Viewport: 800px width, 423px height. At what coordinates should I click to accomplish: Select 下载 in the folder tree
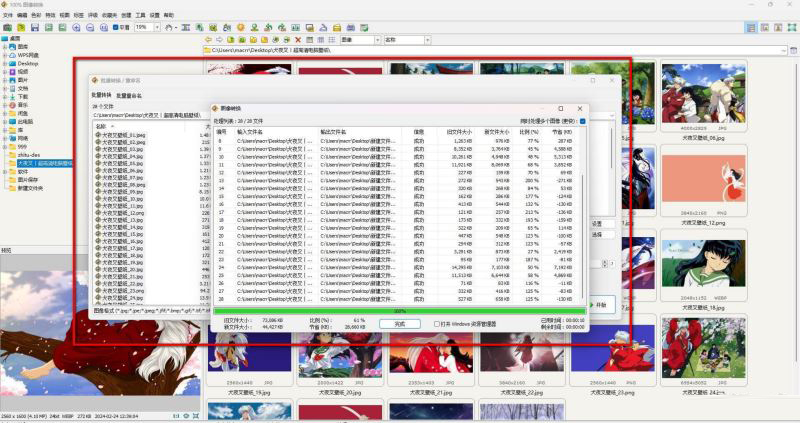[x=23, y=96]
